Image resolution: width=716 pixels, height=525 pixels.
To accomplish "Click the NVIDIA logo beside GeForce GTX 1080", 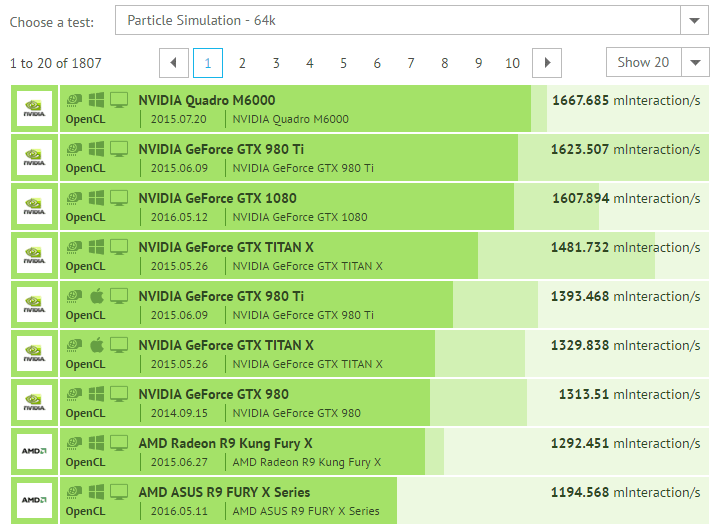I will [x=34, y=207].
